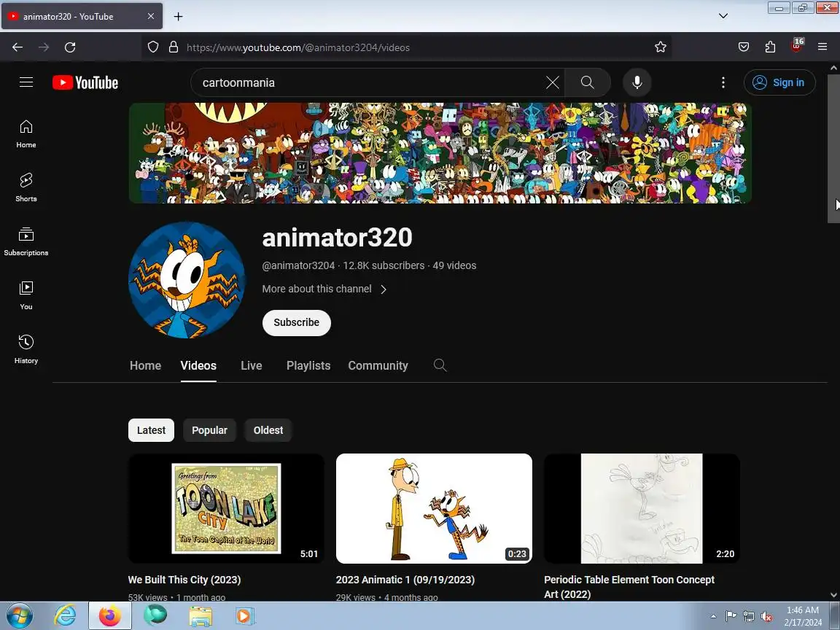Open YouTube settings three-dot menu
The height and width of the screenshot is (630, 840).
coord(723,82)
